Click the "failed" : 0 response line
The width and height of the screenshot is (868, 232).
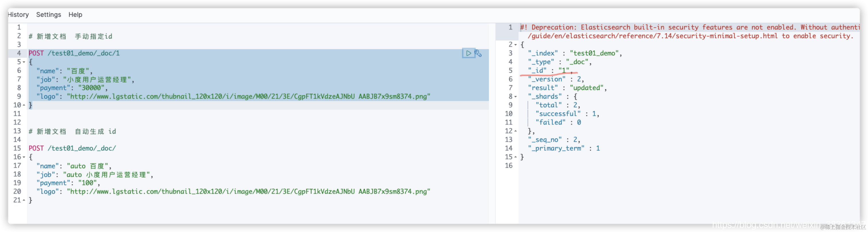coord(558,122)
